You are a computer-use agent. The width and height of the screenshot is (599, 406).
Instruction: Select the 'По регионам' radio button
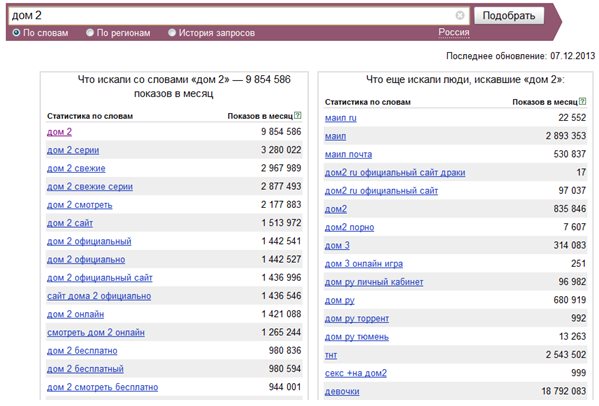(90, 33)
